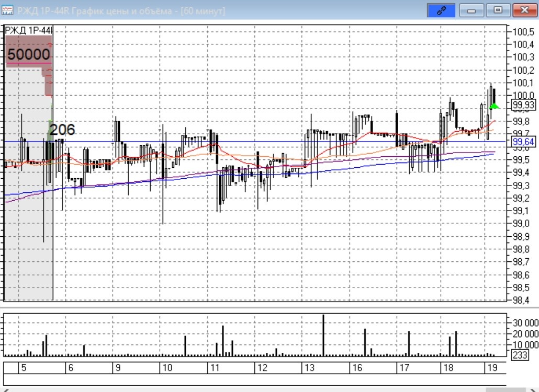Click date 12 on the time axis
Image resolution: width=539 pixels, height=392 pixels.
[262, 367]
